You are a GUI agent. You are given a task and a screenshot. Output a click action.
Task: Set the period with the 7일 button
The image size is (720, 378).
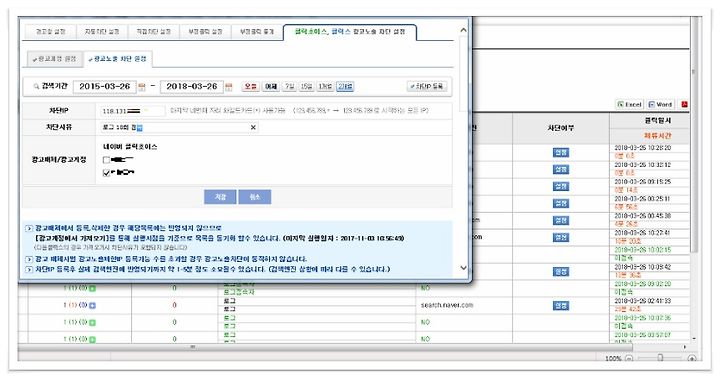click(x=289, y=86)
